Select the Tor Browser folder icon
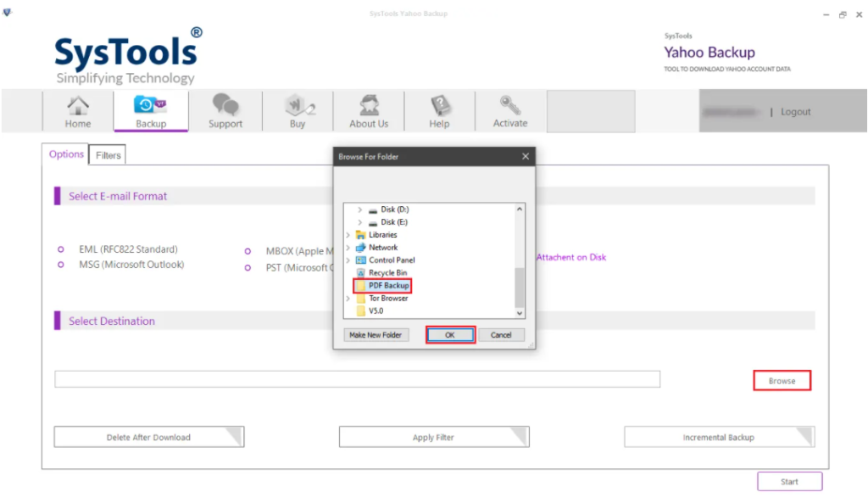 [361, 299]
